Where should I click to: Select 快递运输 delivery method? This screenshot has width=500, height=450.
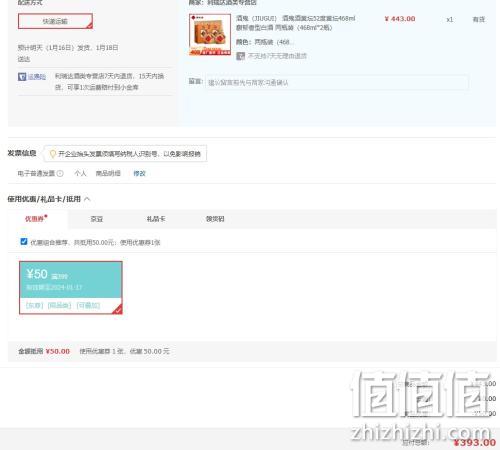(x=55, y=21)
